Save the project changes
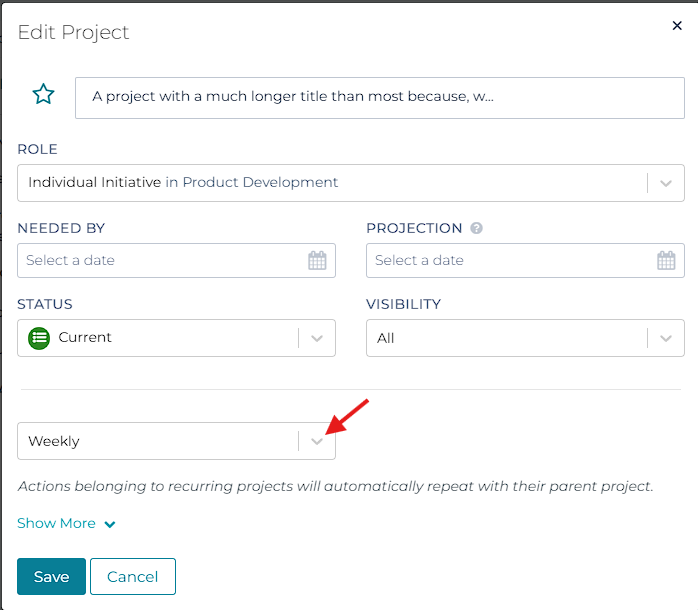698x610 pixels. (51, 577)
